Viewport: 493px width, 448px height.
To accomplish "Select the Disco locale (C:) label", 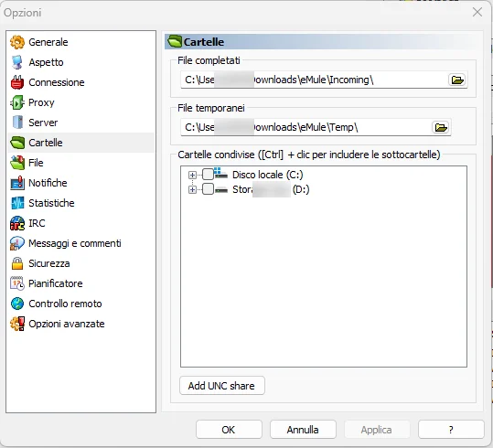I will (268, 175).
